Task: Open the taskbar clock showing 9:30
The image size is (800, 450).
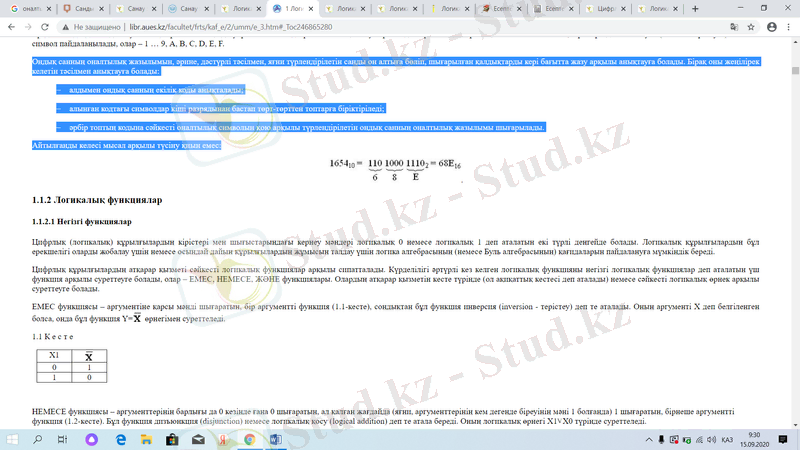Action: tap(754, 439)
